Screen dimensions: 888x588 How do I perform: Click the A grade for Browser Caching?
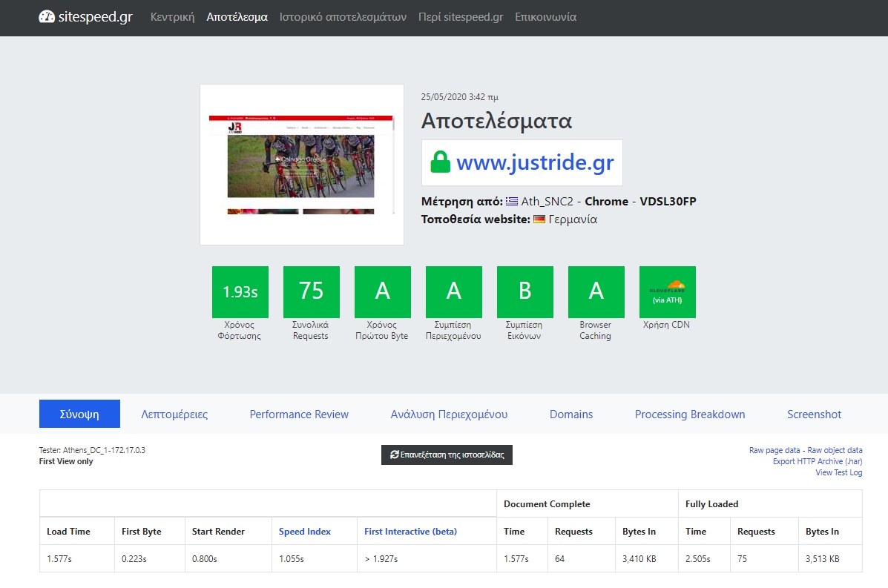pos(596,292)
